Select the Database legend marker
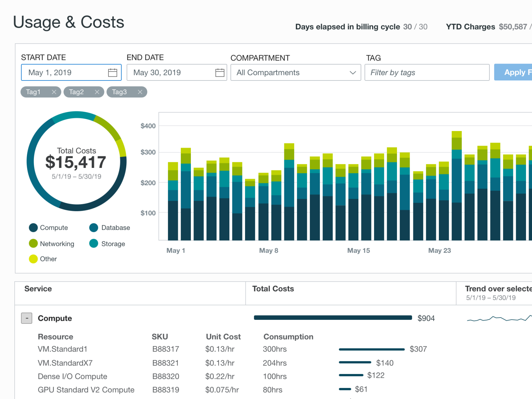Image resolution: width=532 pixels, height=399 pixels. (93, 227)
